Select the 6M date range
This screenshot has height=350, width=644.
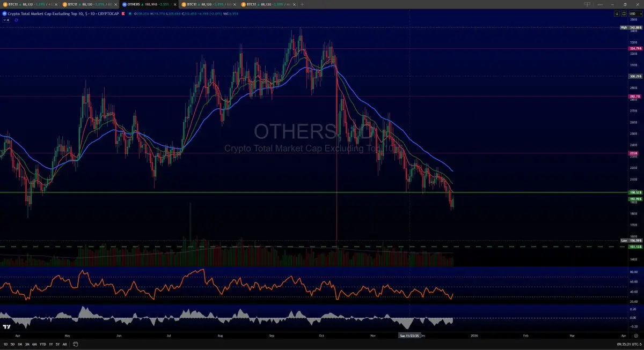[34, 344]
